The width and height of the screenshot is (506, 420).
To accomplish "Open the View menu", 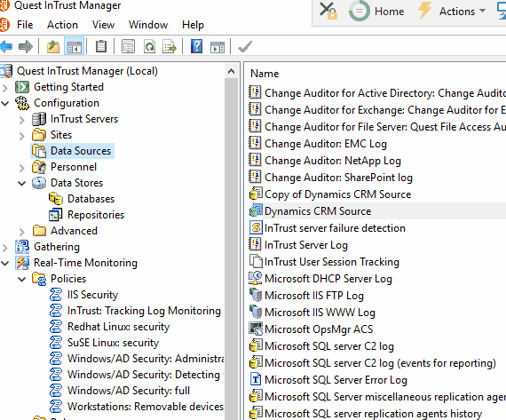I will tap(103, 25).
